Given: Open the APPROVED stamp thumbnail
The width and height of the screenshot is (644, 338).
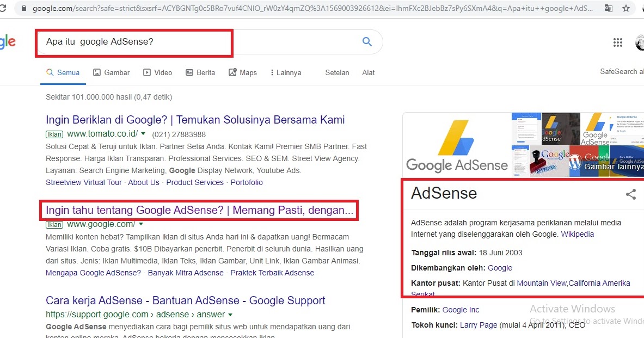Looking at the screenshot, I should pyautogui.click(x=549, y=161).
